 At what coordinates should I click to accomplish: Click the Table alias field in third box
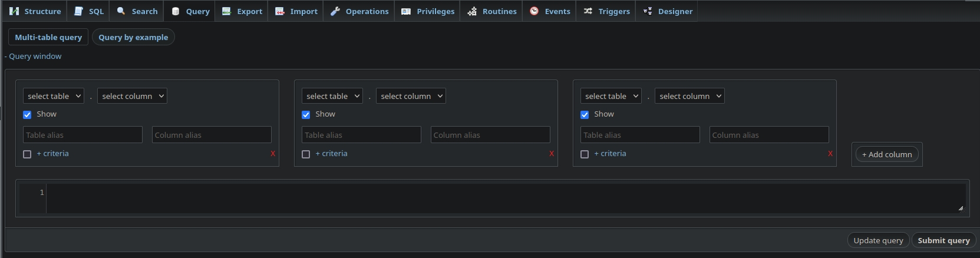coord(639,135)
